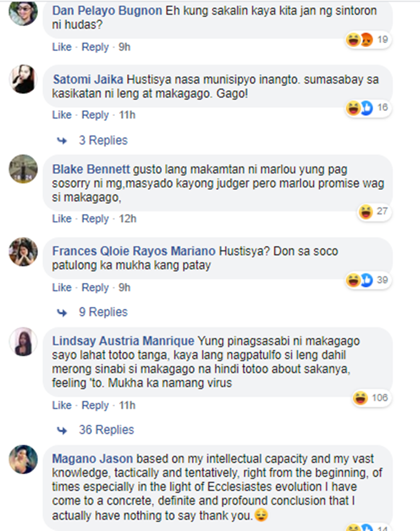The image size is (420, 531).
Task: Click Magano Jason's profile photo
Action: (x=23, y=459)
